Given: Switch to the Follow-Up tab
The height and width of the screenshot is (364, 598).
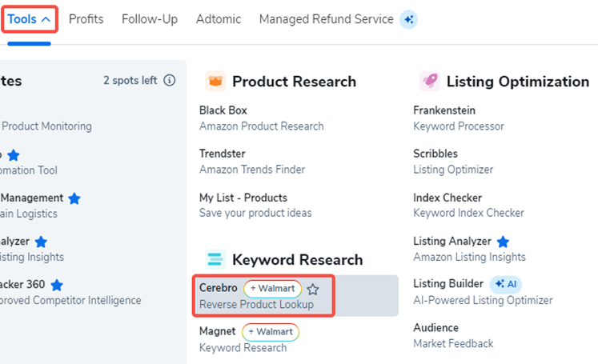Looking at the screenshot, I should pyautogui.click(x=150, y=19).
